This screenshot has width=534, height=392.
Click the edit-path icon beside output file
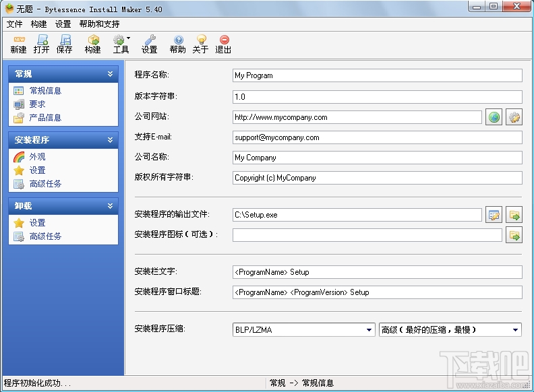point(494,215)
